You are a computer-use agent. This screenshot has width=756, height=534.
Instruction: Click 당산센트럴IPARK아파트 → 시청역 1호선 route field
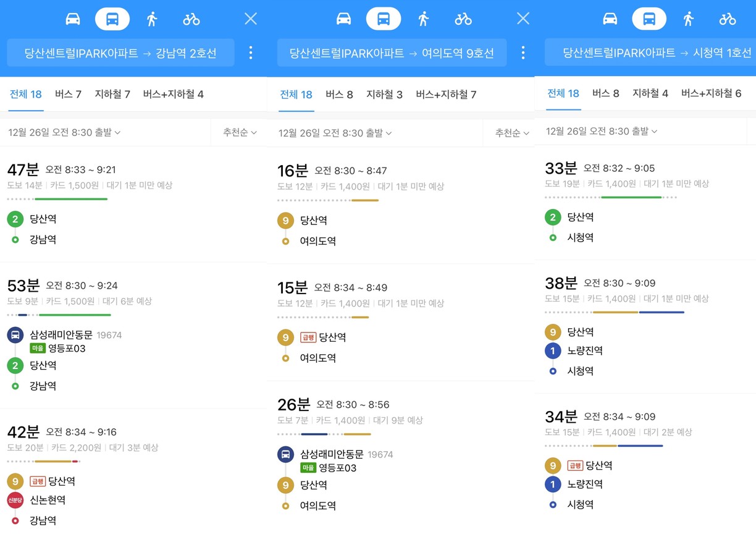650,53
